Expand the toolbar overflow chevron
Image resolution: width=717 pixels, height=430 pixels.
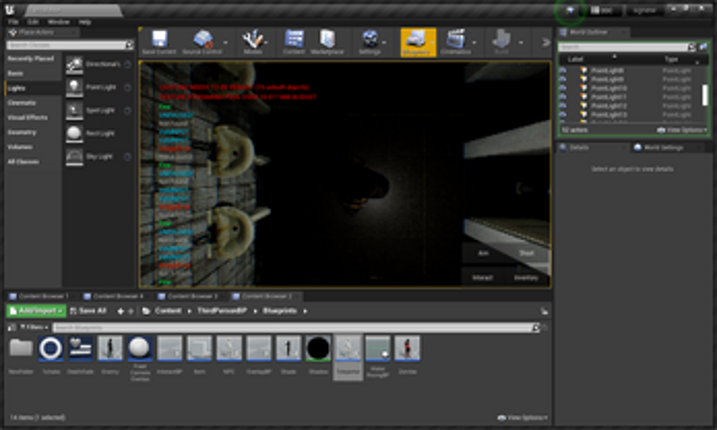[x=546, y=43]
